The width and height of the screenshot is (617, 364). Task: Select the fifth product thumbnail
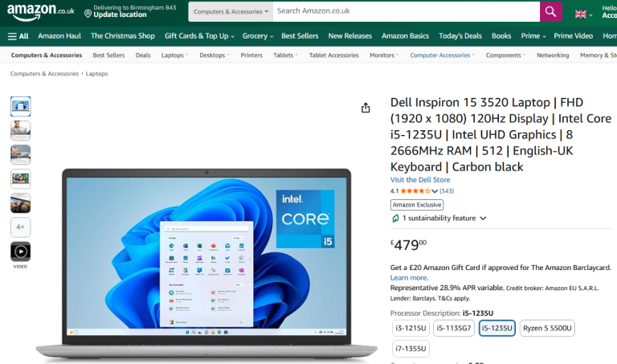tap(20, 203)
